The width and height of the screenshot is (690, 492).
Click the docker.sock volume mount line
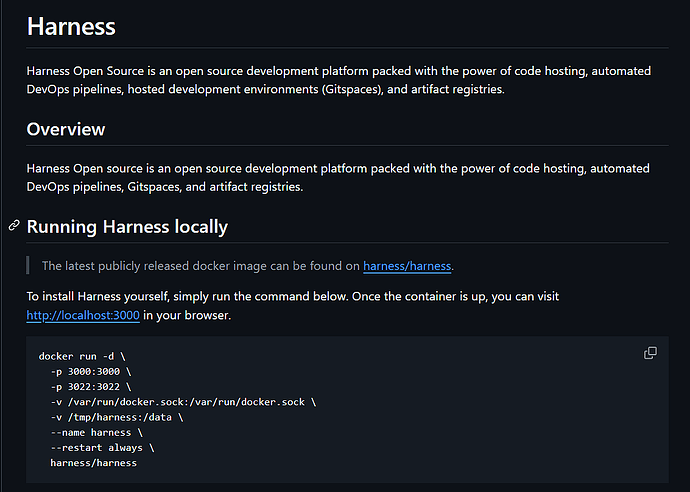point(180,402)
